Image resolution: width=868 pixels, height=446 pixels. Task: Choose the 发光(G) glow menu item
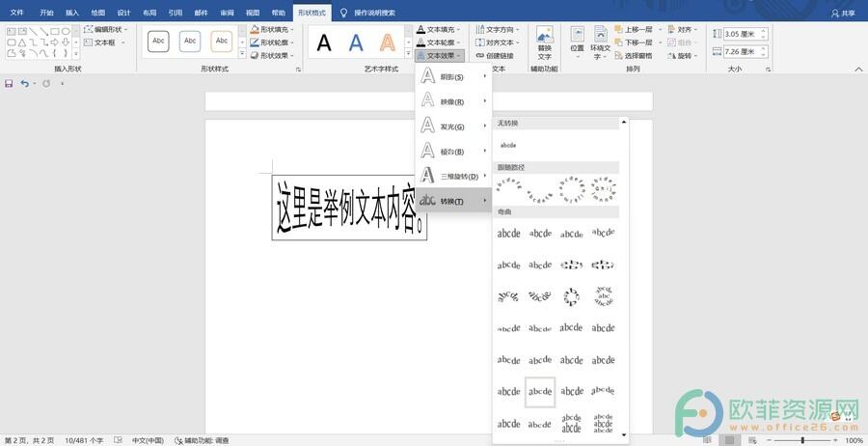(453, 126)
